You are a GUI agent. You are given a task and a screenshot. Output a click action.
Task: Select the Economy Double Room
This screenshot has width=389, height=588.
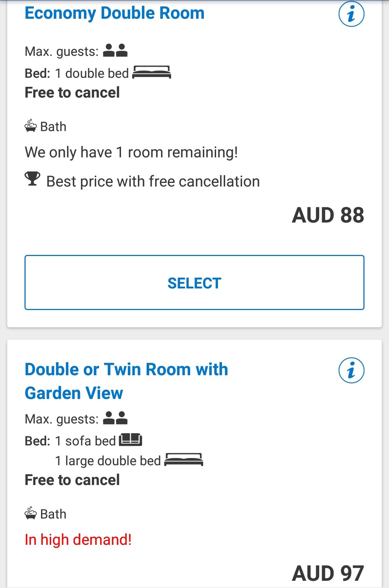pos(194,283)
